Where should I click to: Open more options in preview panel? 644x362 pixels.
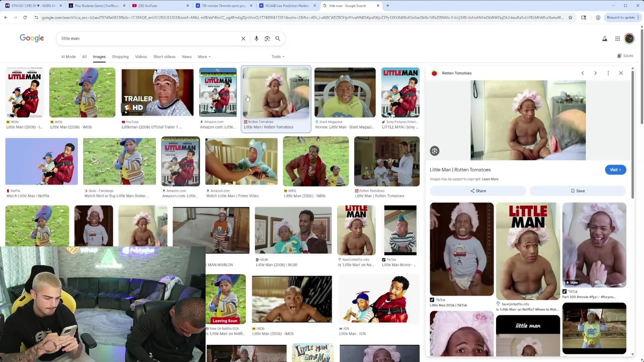click(x=608, y=73)
